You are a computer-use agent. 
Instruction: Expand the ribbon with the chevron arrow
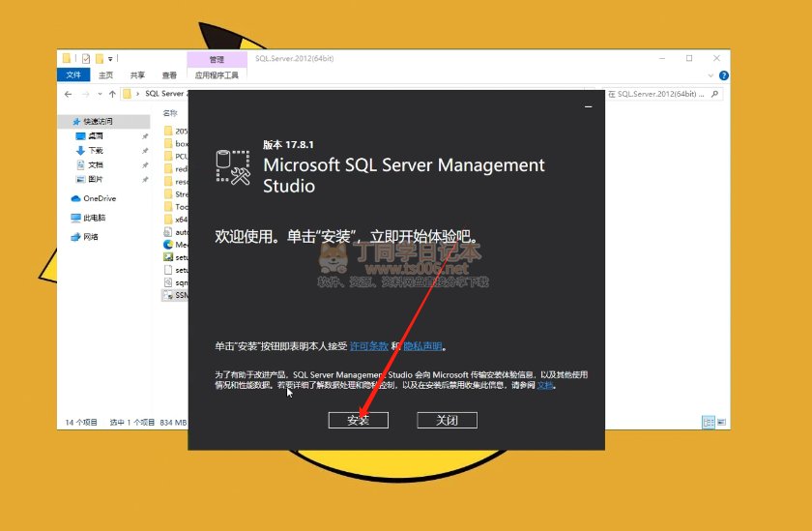pos(712,75)
